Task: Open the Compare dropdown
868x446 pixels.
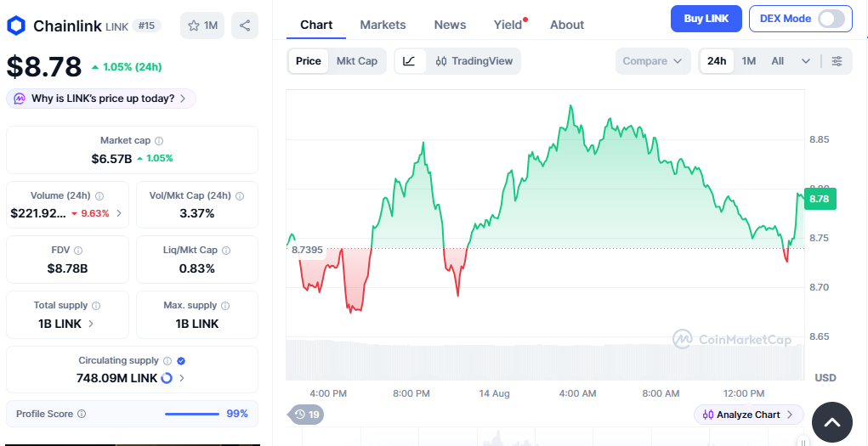Action: point(653,61)
